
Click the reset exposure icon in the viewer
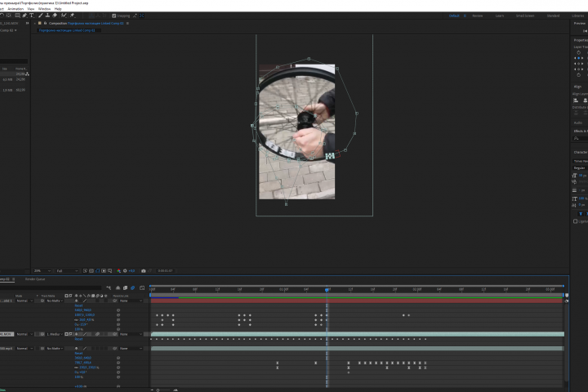(125, 271)
